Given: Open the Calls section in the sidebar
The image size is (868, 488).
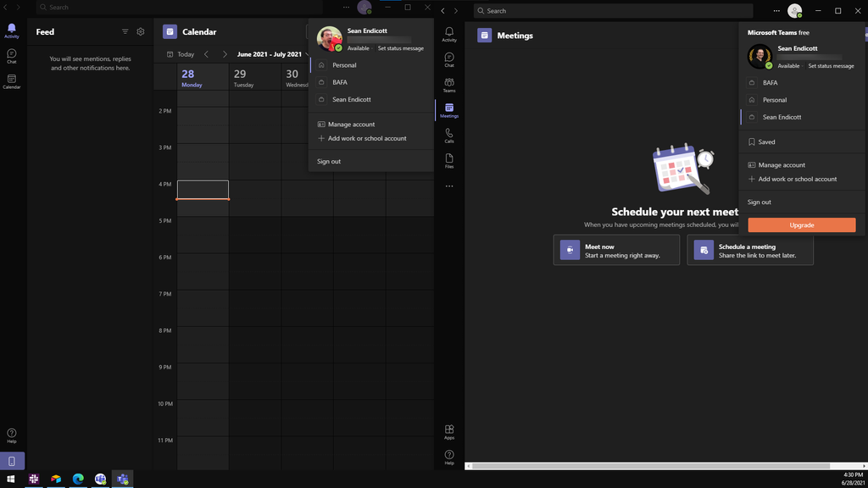Looking at the screenshot, I should coord(449,134).
